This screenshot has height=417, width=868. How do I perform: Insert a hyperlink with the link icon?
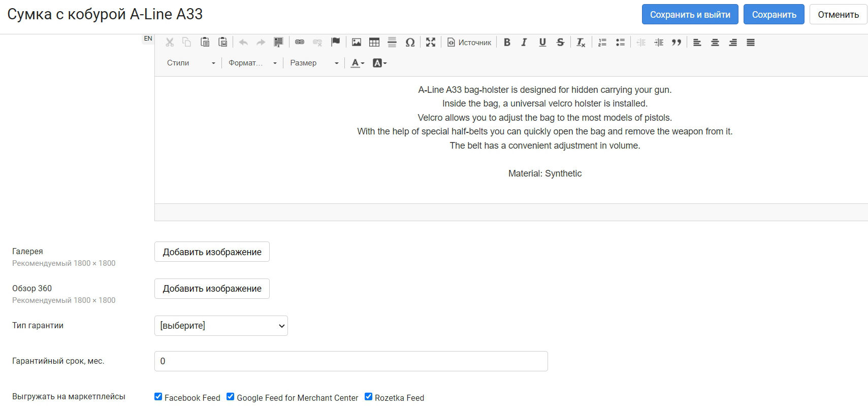tap(300, 43)
